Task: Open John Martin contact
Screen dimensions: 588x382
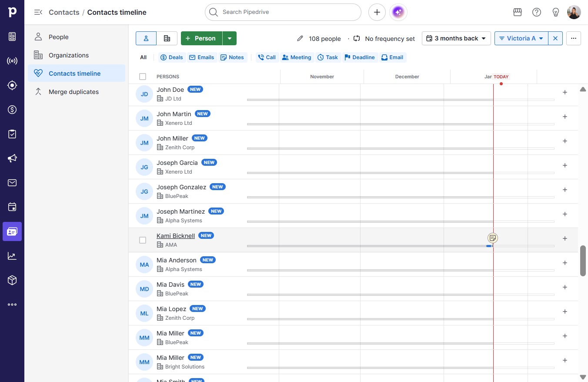Action: (174, 114)
